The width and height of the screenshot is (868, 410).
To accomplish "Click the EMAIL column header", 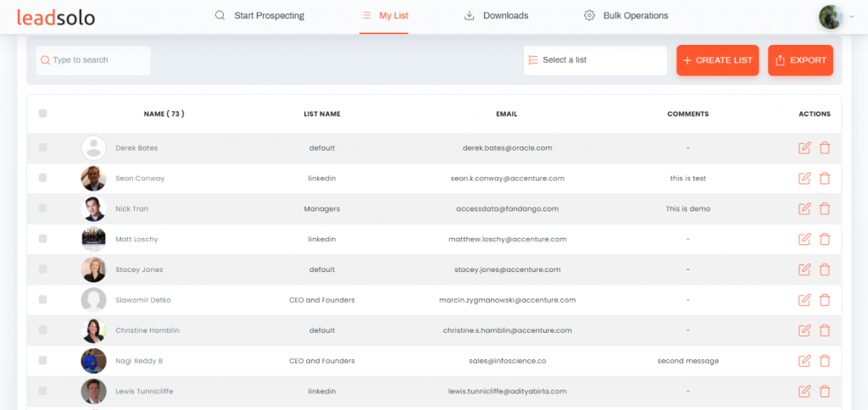I will 507,114.
